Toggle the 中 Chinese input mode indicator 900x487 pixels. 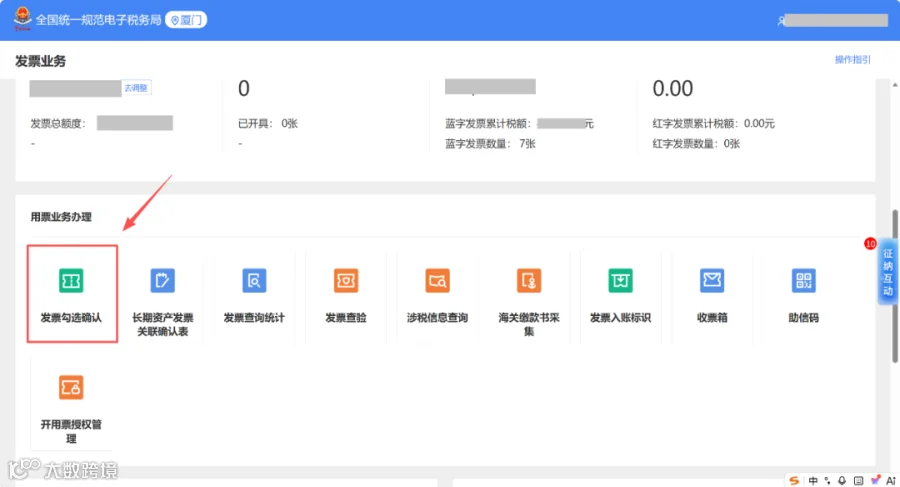click(x=813, y=481)
